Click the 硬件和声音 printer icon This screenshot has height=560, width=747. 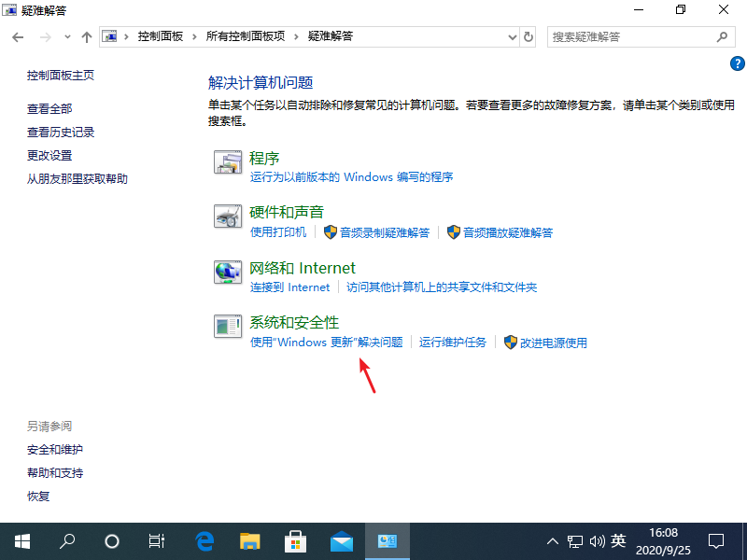click(228, 216)
